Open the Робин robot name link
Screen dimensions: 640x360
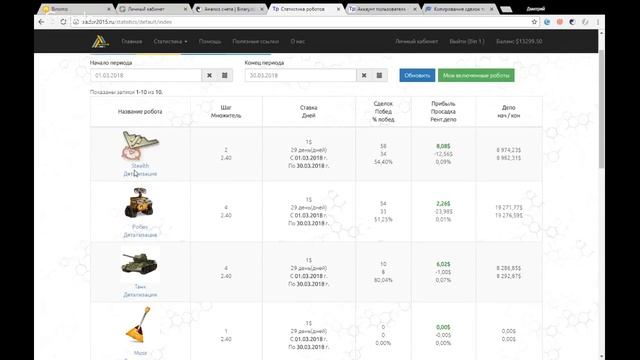[x=140, y=227]
